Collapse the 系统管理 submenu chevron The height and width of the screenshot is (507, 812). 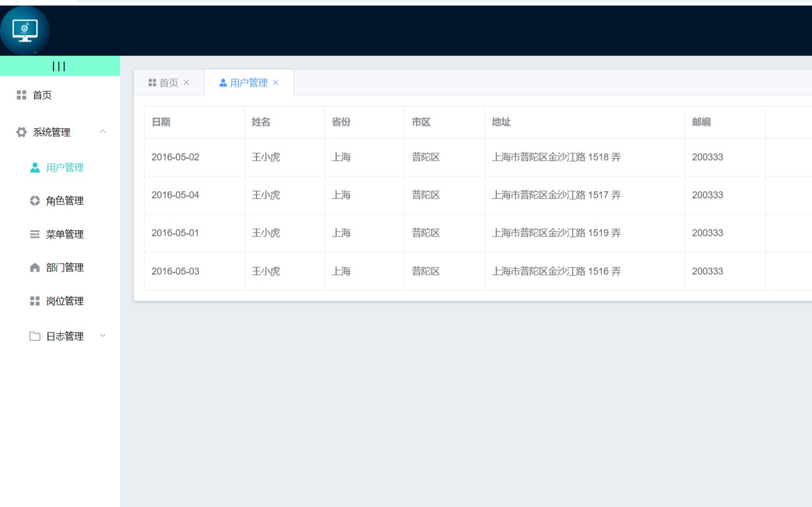tap(103, 131)
